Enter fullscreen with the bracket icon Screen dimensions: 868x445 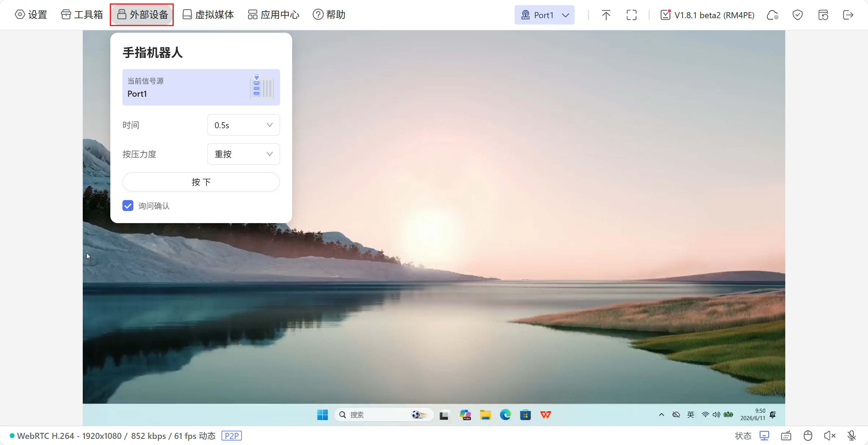(x=632, y=15)
